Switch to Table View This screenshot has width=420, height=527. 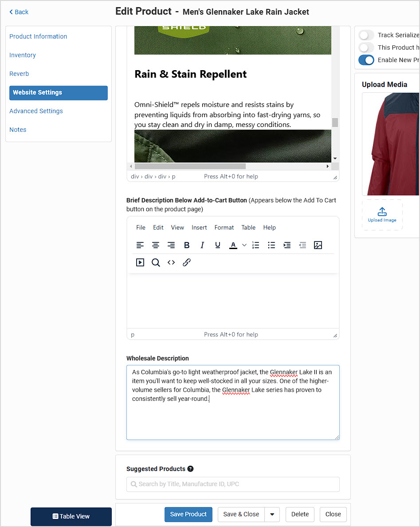(x=71, y=517)
